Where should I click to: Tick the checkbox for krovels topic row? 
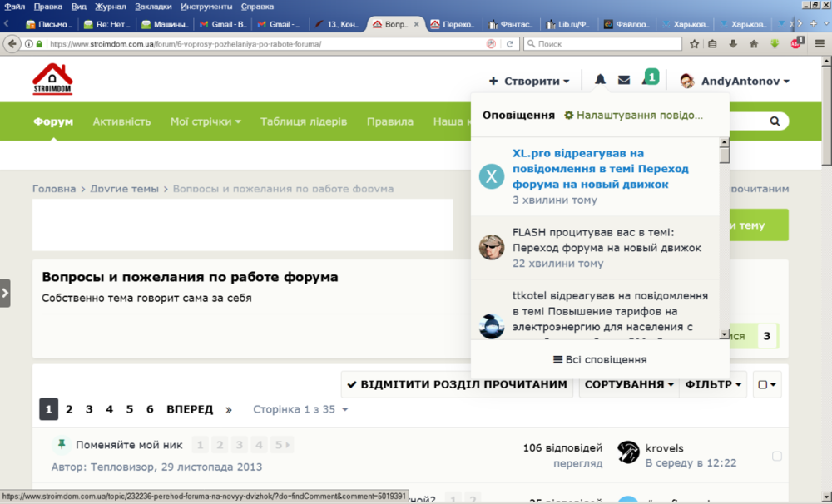(777, 456)
